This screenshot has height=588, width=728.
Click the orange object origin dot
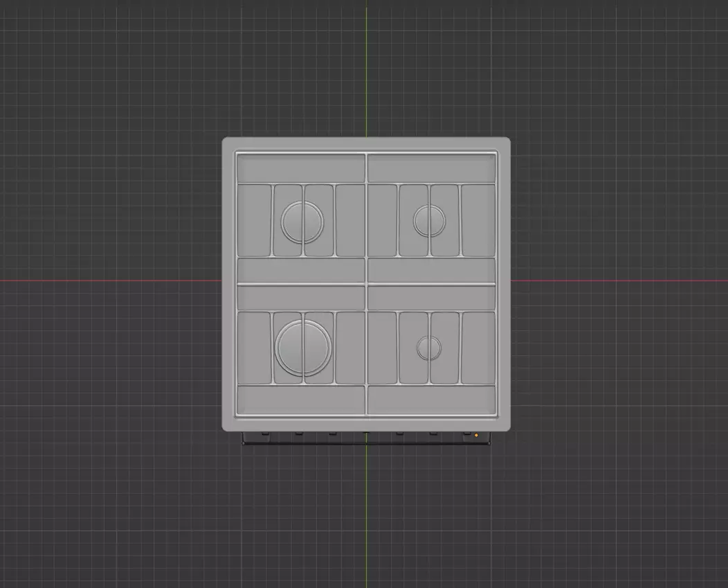(x=476, y=436)
